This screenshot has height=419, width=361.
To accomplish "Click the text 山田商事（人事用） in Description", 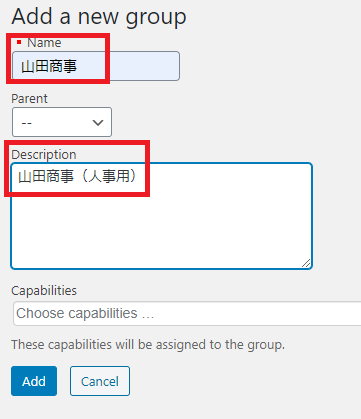I will (x=77, y=176).
